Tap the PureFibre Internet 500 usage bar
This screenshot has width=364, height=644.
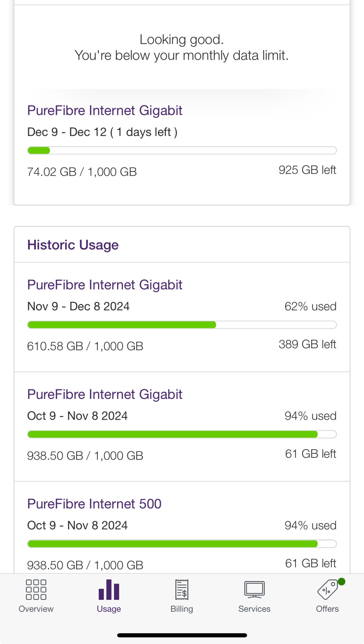(x=182, y=544)
